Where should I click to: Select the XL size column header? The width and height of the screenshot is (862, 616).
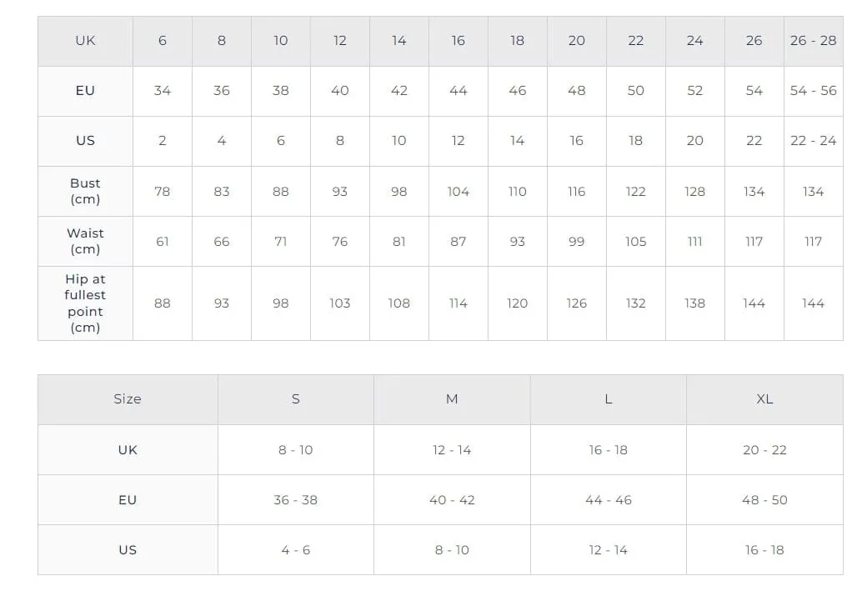[764, 399]
